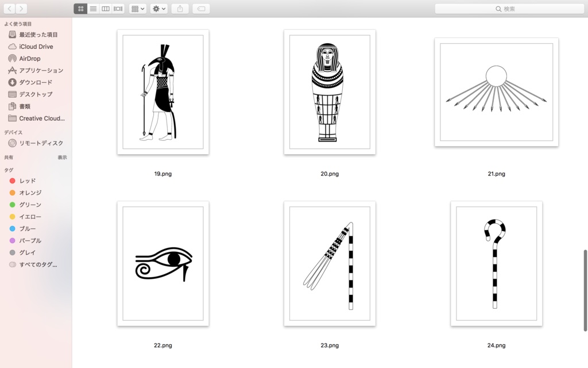Go forward with the right arrow button
The image size is (588, 368).
click(x=21, y=9)
